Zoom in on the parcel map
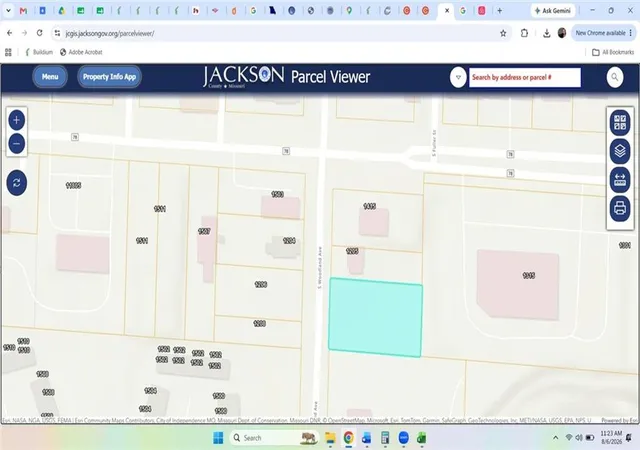Viewport: 640px width, 450px height. click(x=17, y=120)
